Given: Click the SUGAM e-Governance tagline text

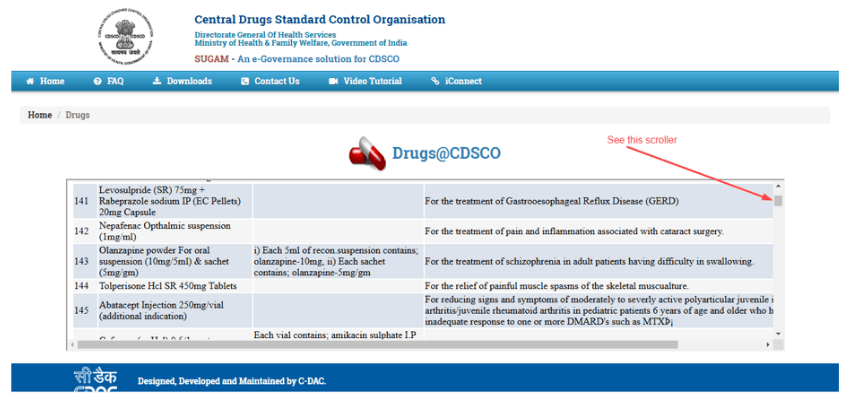Looking at the screenshot, I should coord(297,59).
